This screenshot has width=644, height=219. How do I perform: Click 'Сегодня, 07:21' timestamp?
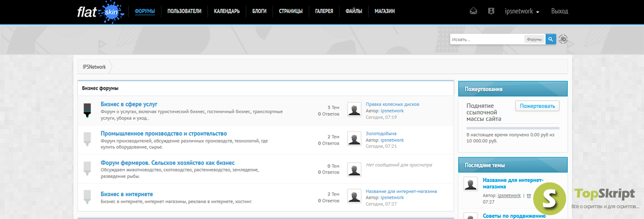pyautogui.click(x=381, y=146)
